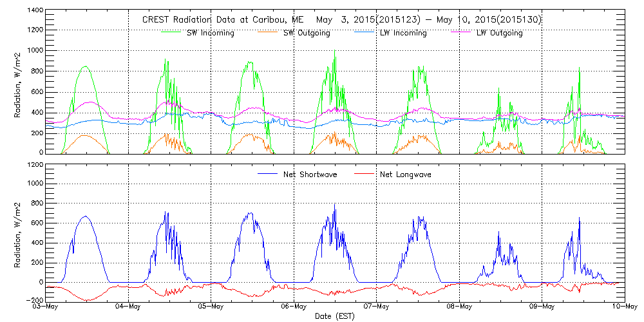The height and width of the screenshot is (322, 644).
Task: Click the CREST Radiation Data chart title
Action: click(341, 20)
